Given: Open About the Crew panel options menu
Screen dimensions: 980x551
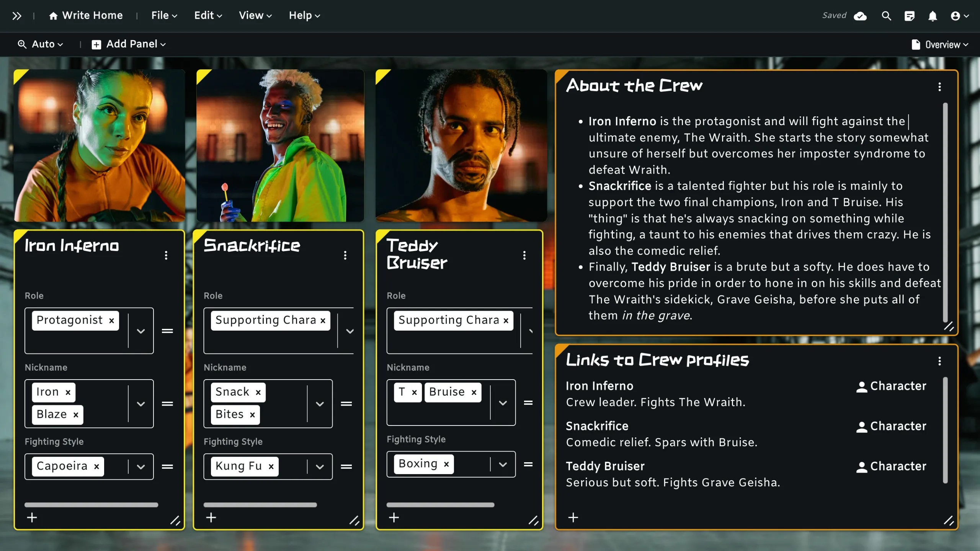Looking at the screenshot, I should pyautogui.click(x=939, y=87).
